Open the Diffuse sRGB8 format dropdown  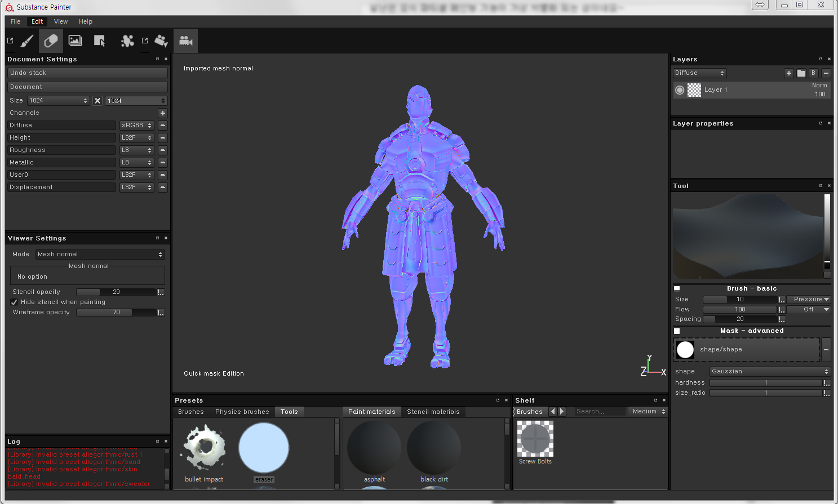pos(136,126)
